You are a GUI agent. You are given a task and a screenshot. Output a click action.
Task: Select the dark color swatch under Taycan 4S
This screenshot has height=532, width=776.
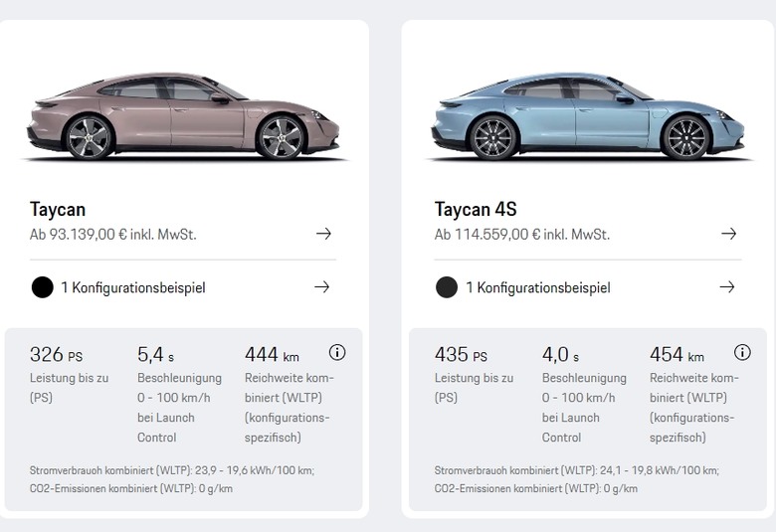coord(447,287)
